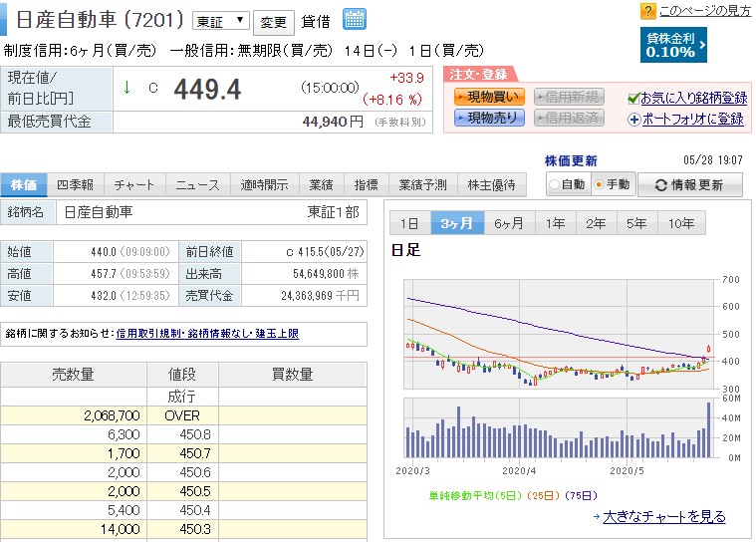Switch to the ニュース tab
Image resolution: width=756 pixels, height=542 pixels.
point(197,185)
